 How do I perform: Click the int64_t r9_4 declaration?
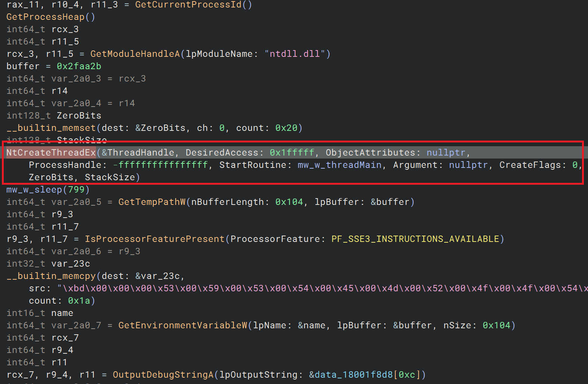click(40, 350)
